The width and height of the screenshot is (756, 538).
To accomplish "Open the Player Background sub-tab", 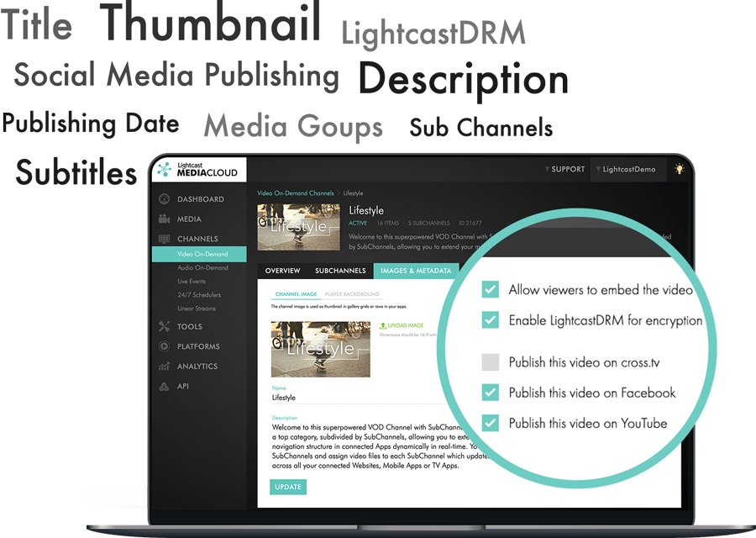I will [x=352, y=294].
